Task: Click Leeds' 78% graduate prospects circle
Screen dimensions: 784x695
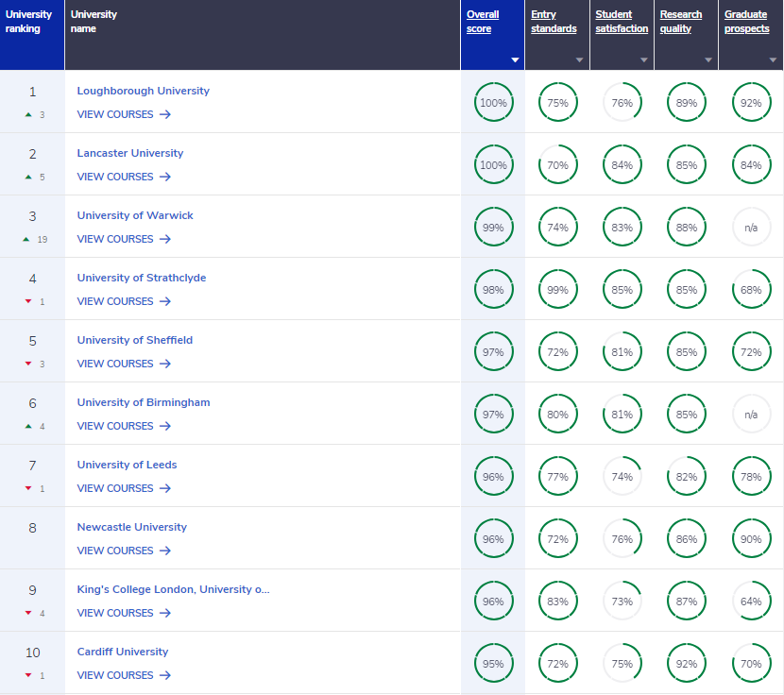Action: pyautogui.click(x=751, y=477)
